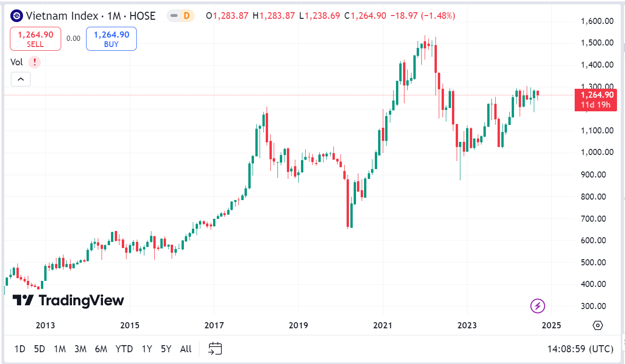Click the 1,600.00 price axis label
This screenshot has height=364, width=625.
pos(597,21)
